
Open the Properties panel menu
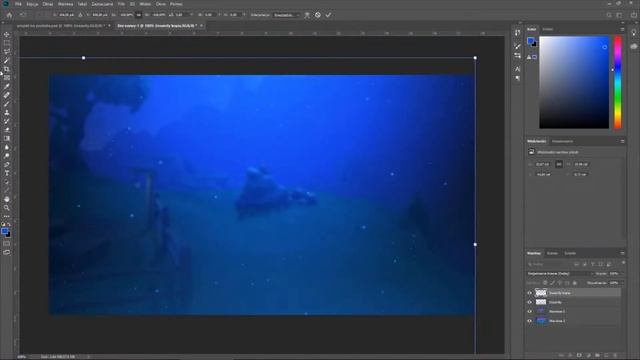(x=622, y=141)
